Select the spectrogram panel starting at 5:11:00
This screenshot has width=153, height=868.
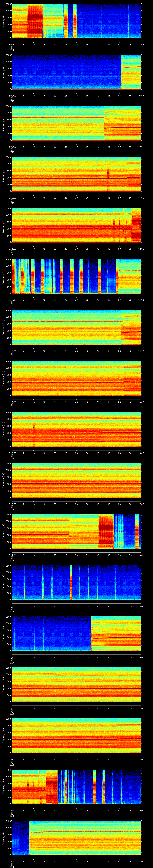[77, 225]
